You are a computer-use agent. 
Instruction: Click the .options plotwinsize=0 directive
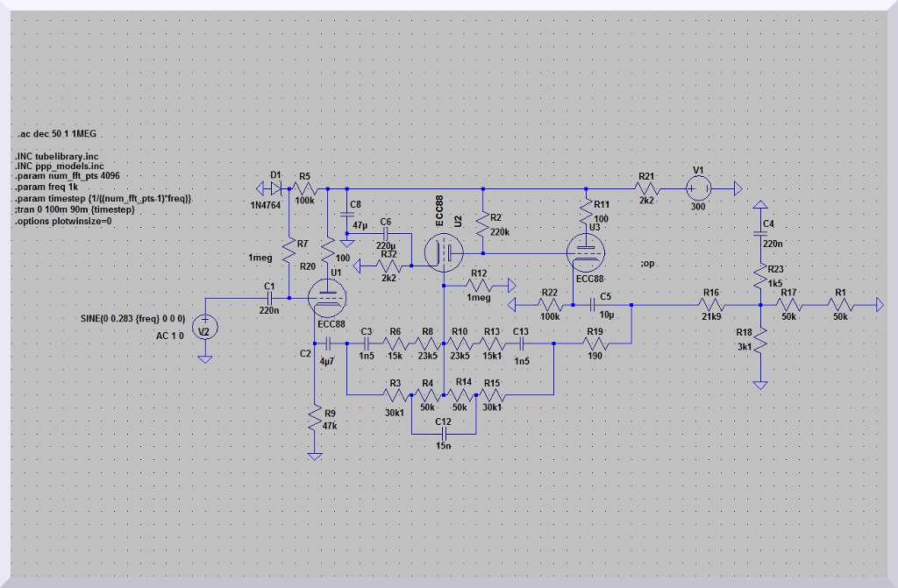tap(62, 222)
